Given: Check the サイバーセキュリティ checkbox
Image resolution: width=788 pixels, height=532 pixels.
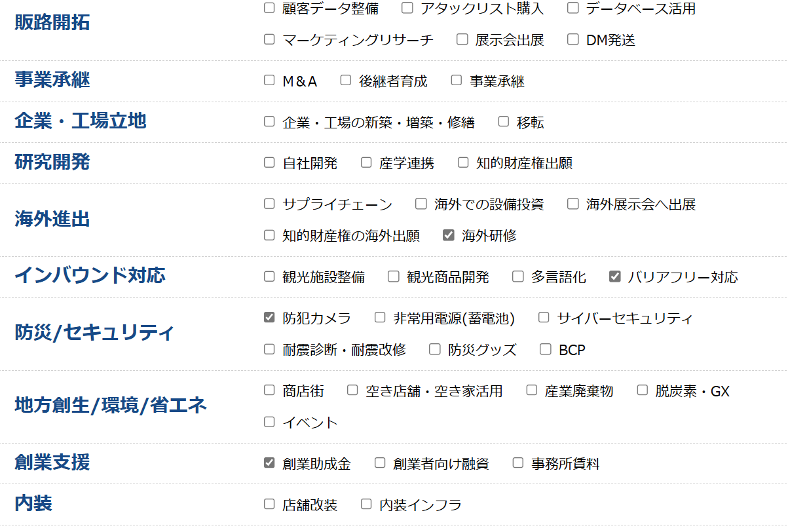Looking at the screenshot, I should [544, 318].
